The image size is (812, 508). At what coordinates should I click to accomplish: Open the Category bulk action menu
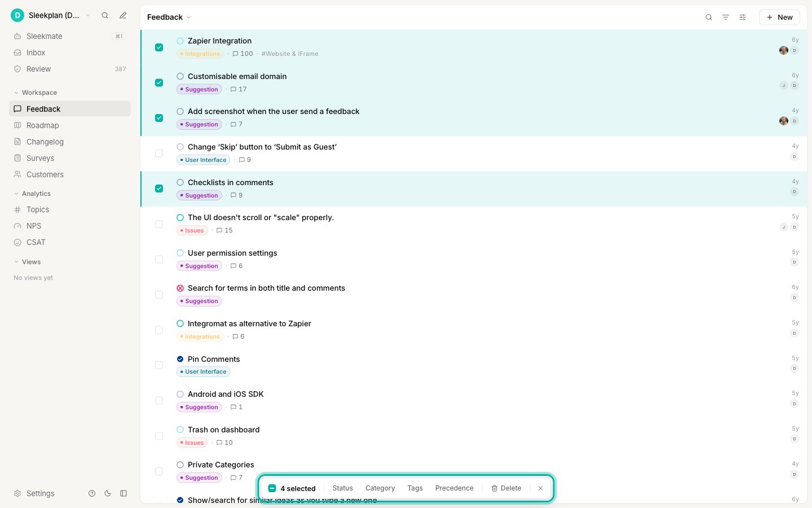pyautogui.click(x=380, y=488)
